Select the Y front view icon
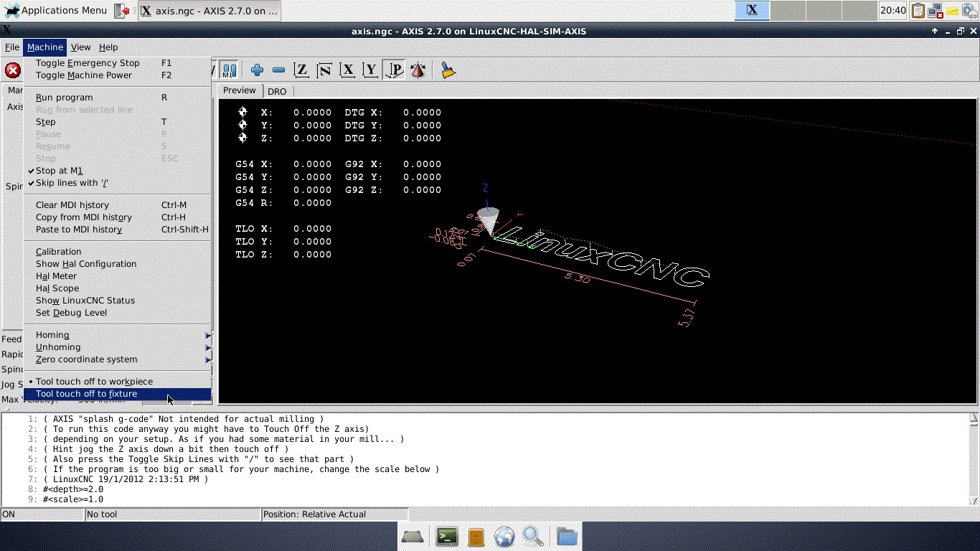The image size is (980, 551). click(x=370, y=70)
